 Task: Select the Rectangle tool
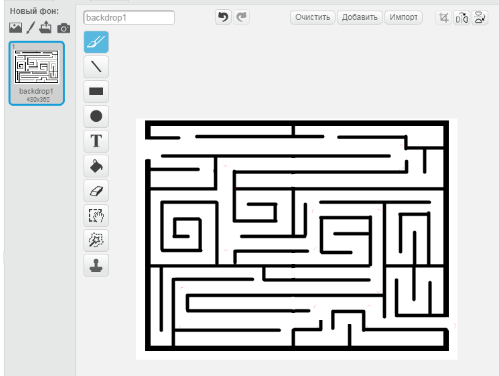point(96,91)
